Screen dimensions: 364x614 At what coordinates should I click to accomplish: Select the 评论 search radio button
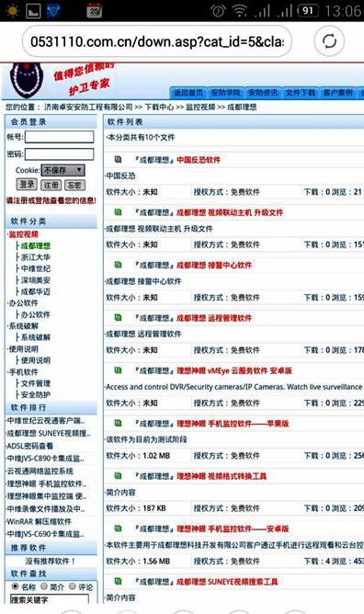point(73,586)
